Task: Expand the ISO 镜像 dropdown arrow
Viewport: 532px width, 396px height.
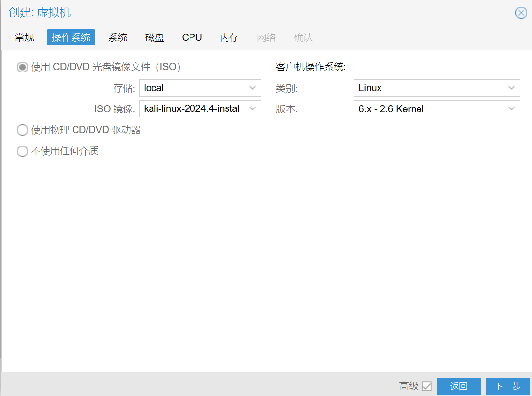Action: (x=252, y=108)
